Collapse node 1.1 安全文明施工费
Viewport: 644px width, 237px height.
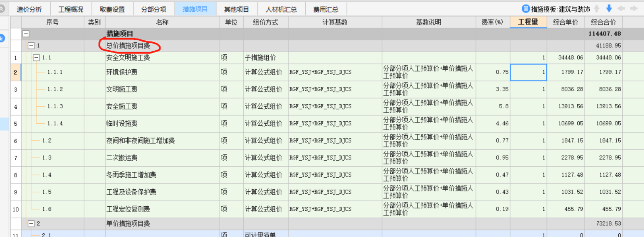[x=36, y=58]
